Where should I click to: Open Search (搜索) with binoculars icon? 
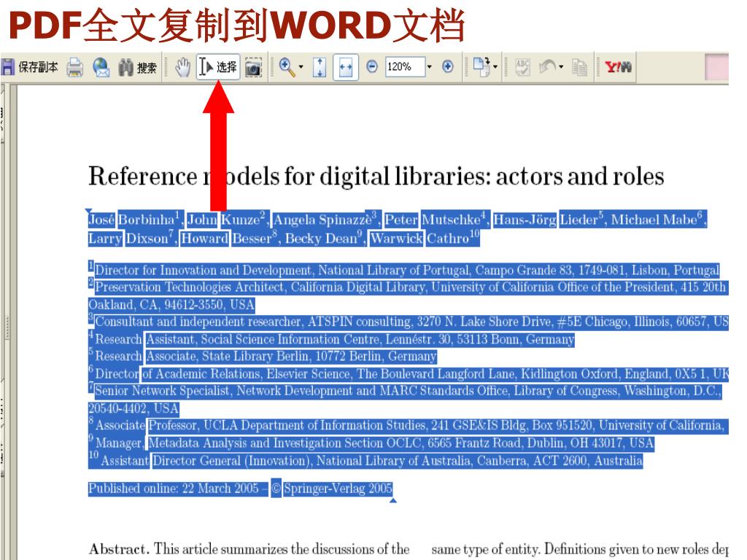tap(137, 68)
